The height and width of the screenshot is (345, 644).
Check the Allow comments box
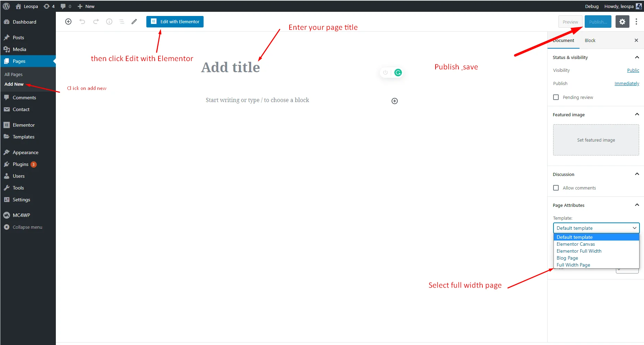(x=556, y=188)
